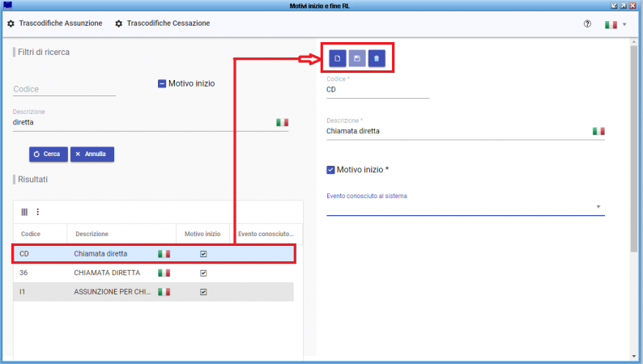Viewport: 643px width, 364px height.
Task: Click the code cell 36
Action: click(23, 273)
